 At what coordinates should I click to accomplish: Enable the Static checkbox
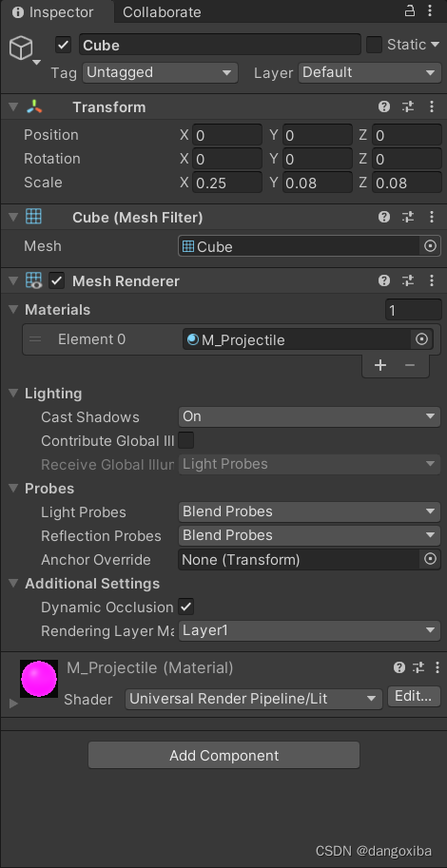[375, 45]
